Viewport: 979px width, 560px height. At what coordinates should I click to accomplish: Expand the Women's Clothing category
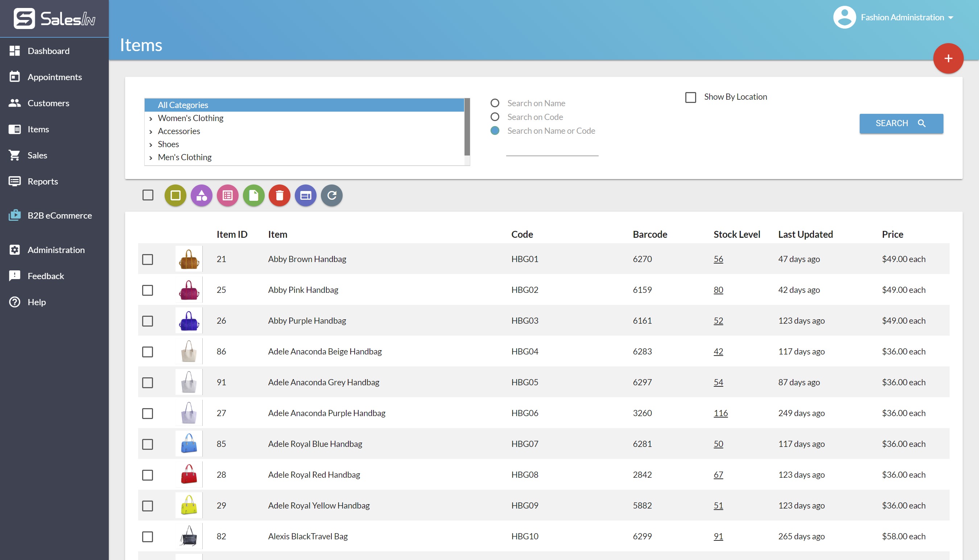(151, 119)
